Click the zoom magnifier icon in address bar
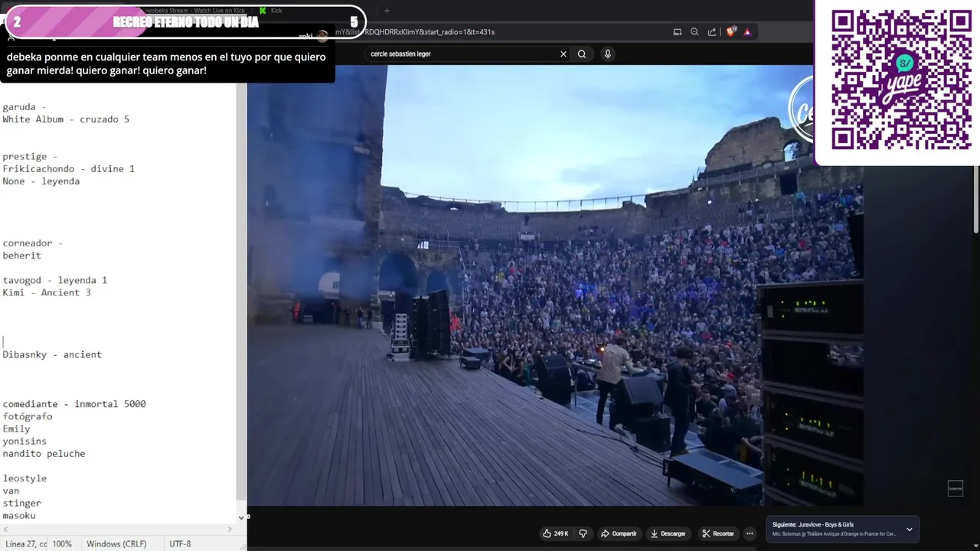 coord(694,32)
